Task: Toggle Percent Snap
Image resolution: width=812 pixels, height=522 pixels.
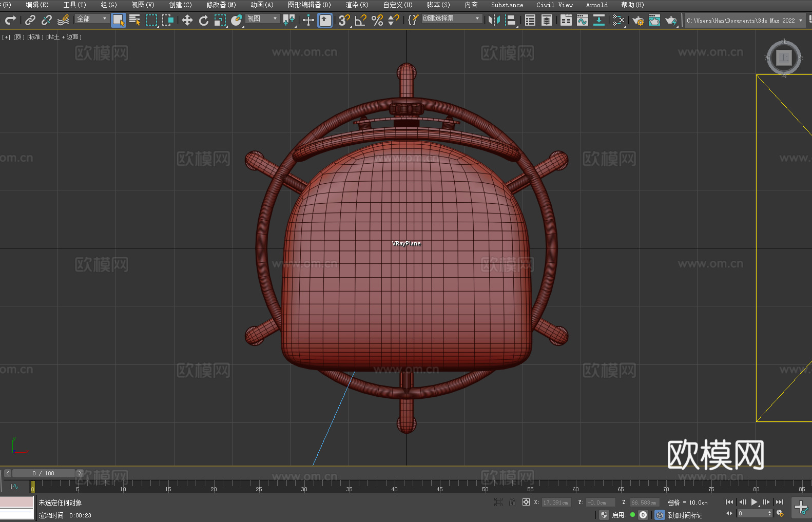Action: (377, 20)
